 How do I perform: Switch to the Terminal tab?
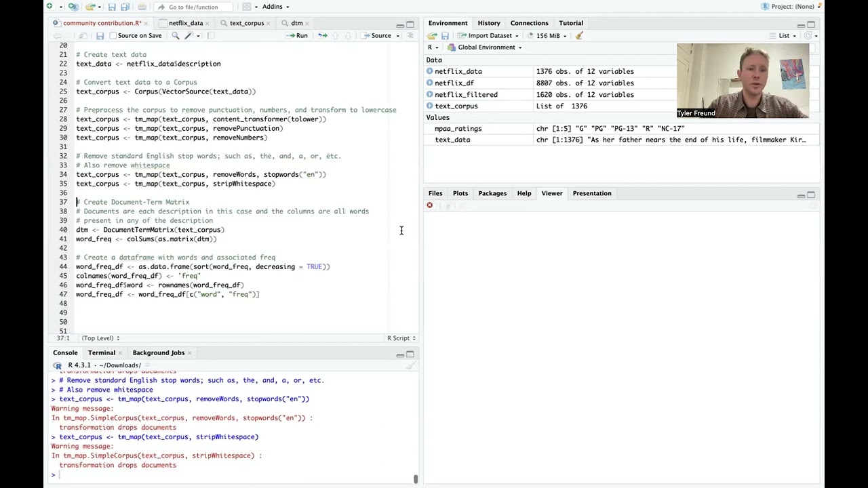pyautogui.click(x=102, y=352)
